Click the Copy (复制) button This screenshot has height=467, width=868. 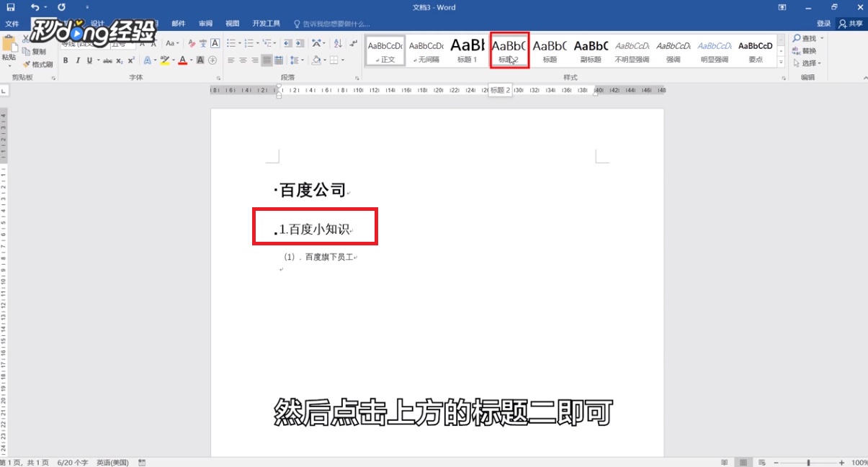pyautogui.click(x=35, y=52)
